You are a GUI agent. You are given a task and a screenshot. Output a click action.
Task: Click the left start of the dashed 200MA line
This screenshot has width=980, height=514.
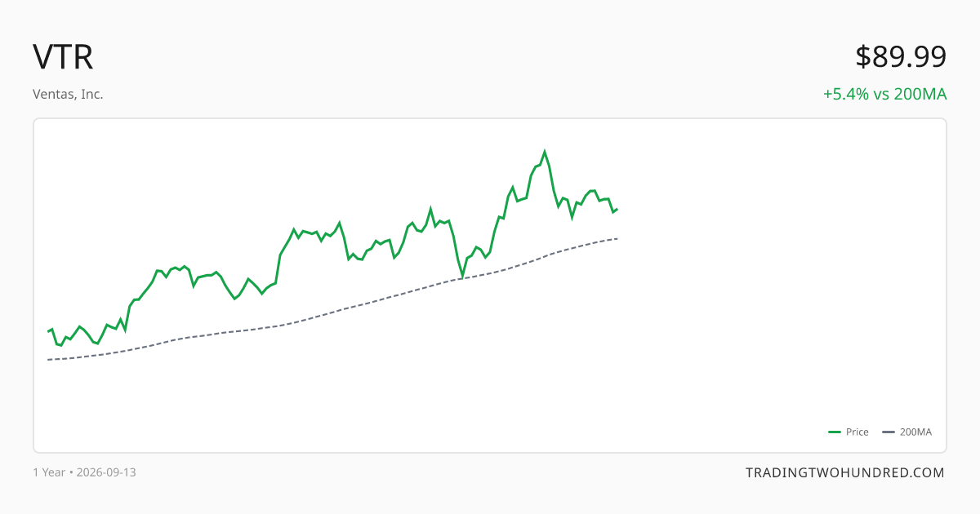[x=48, y=360]
